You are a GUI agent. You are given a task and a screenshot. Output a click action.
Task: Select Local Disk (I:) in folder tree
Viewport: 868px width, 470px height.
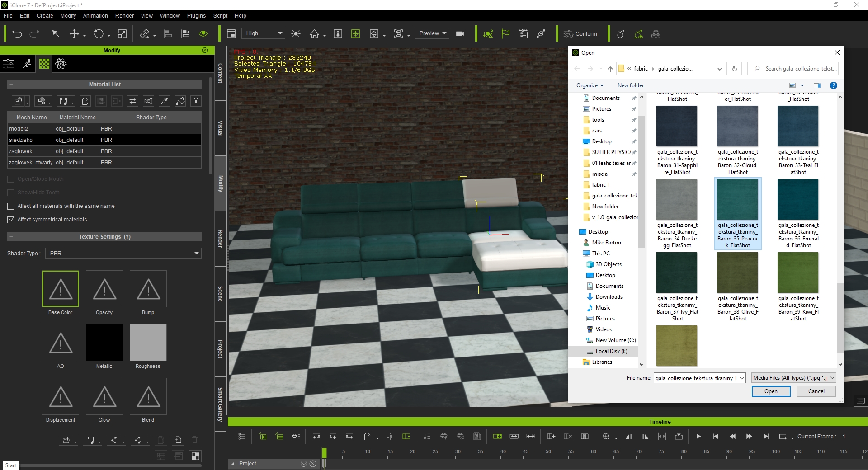tap(611, 351)
